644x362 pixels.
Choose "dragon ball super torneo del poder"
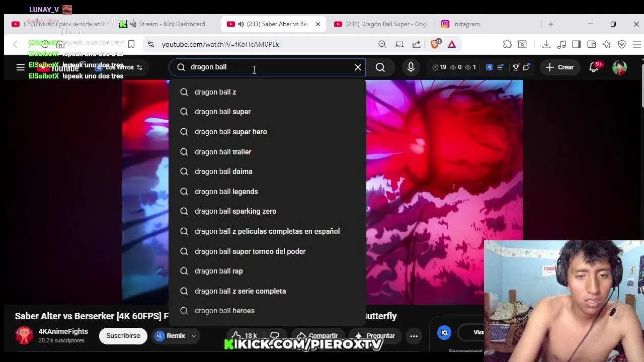point(268,251)
